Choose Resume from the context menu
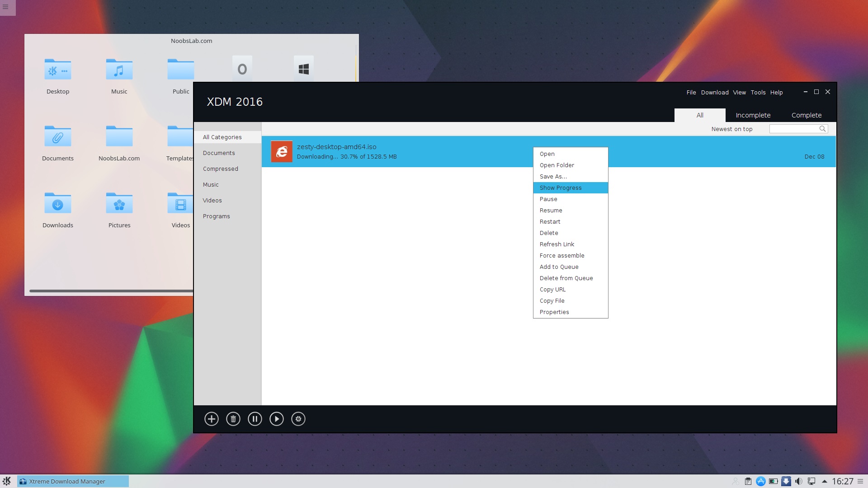The image size is (868, 488). [x=571, y=211]
